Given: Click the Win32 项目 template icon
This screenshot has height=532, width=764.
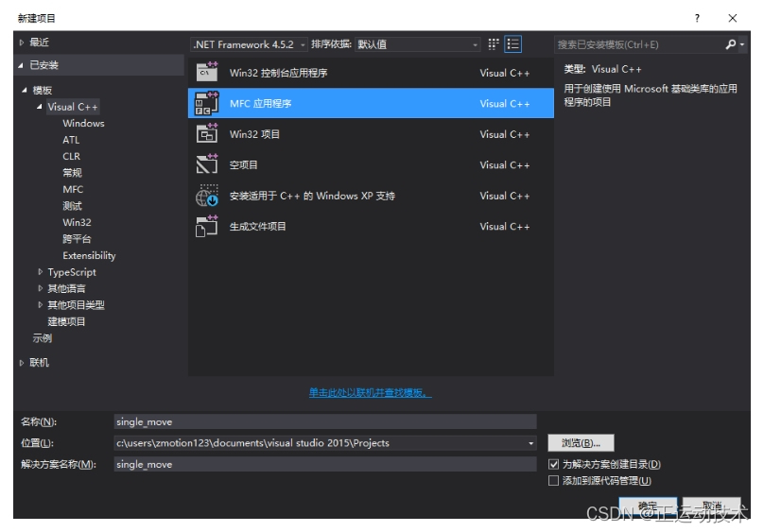Looking at the screenshot, I should (206, 133).
